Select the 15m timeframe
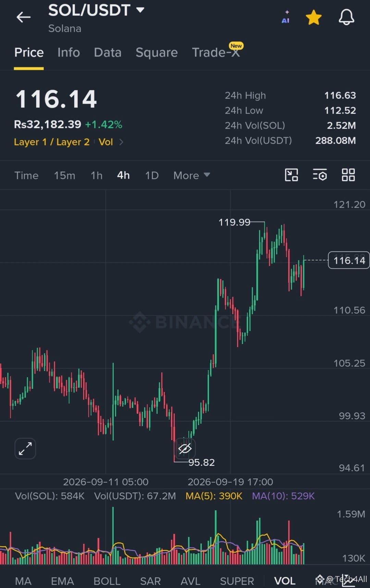Image resolution: width=370 pixels, height=588 pixels. click(x=64, y=175)
